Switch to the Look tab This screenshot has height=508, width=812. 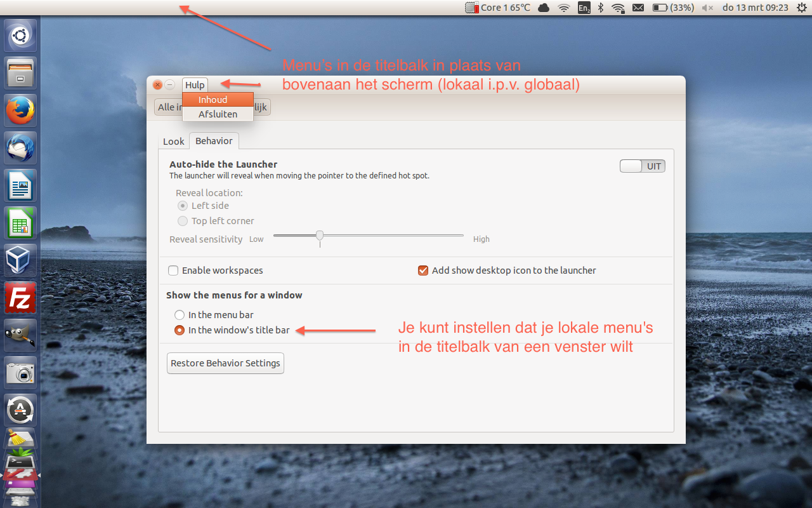[173, 142]
